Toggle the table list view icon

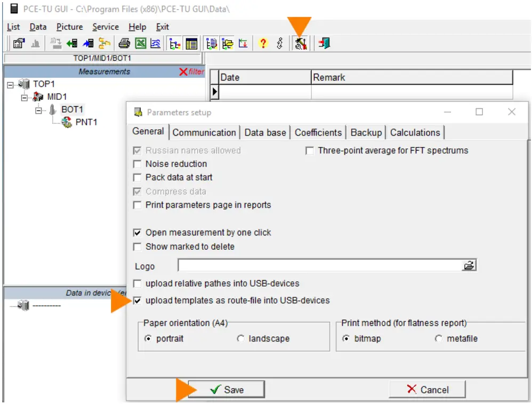pos(191,44)
